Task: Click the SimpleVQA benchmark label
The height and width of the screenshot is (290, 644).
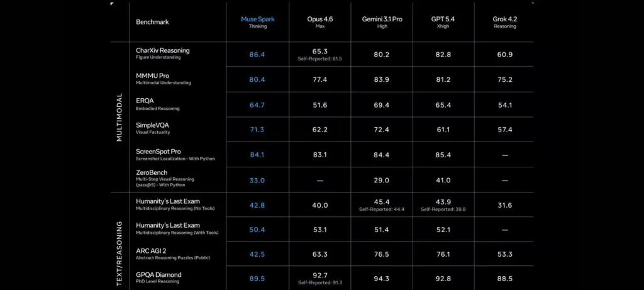Action: coord(152,125)
